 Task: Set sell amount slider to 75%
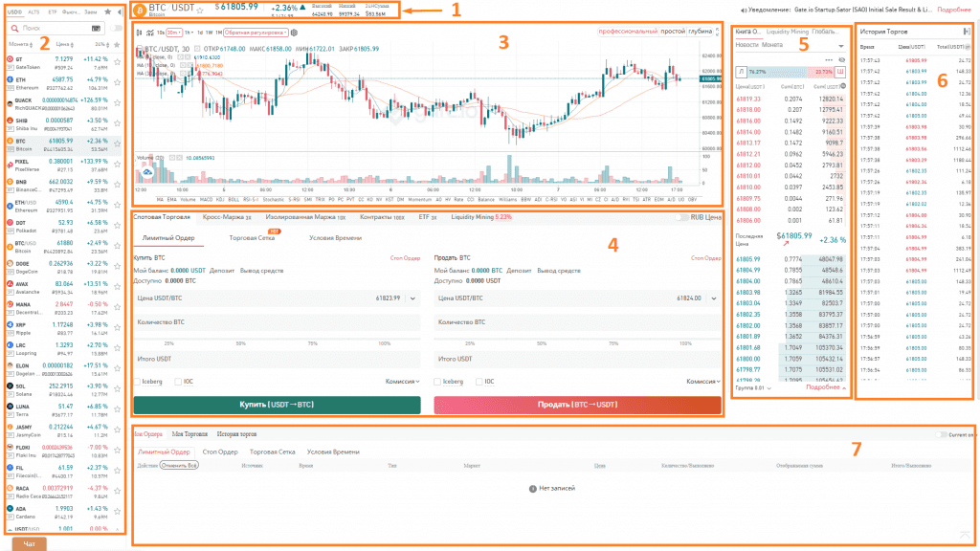pos(613,343)
